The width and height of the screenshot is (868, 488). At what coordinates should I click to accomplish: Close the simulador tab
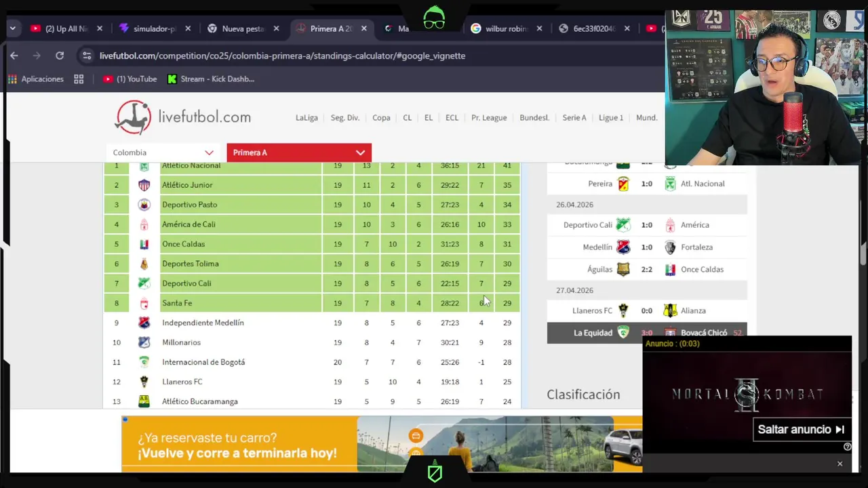click(188, 28)
